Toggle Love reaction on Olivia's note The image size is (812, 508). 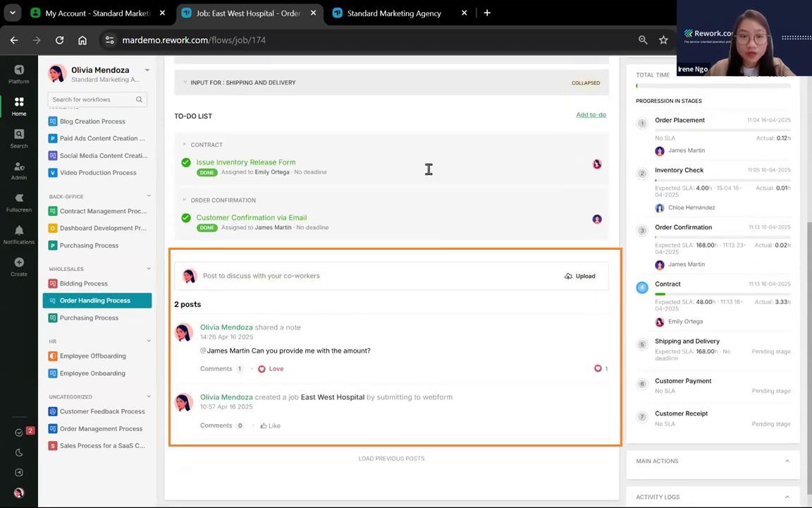(x=271, y=368)
